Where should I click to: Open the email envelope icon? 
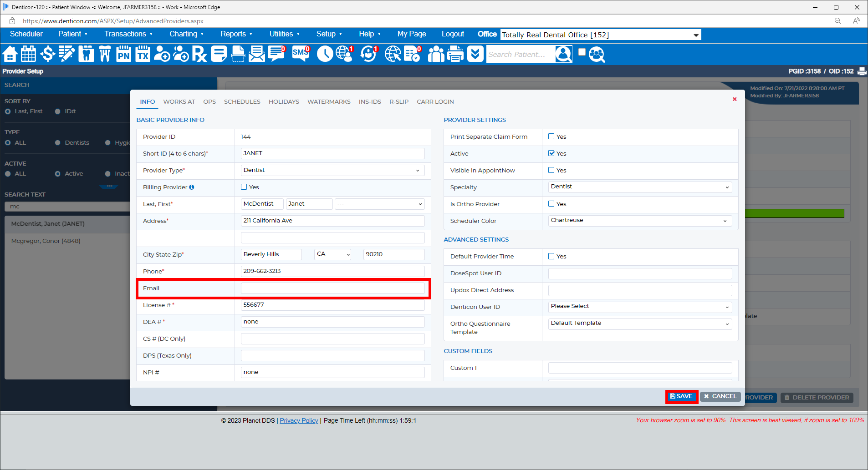coord(256,54)
